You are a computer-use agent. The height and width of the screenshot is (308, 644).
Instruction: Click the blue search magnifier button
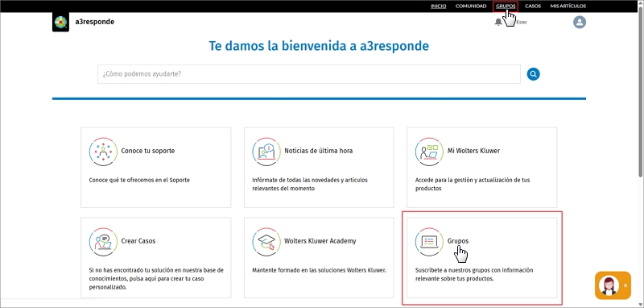[x=533, y=74]
